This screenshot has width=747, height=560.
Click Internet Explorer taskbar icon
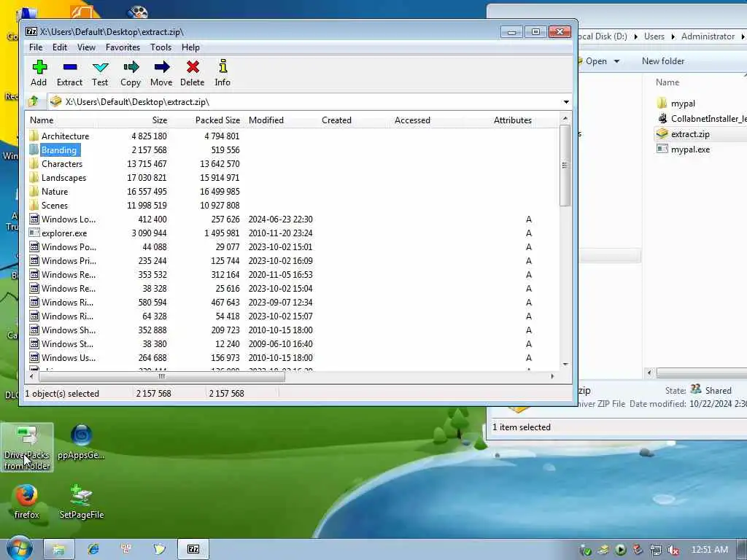[x=93, y=549]
